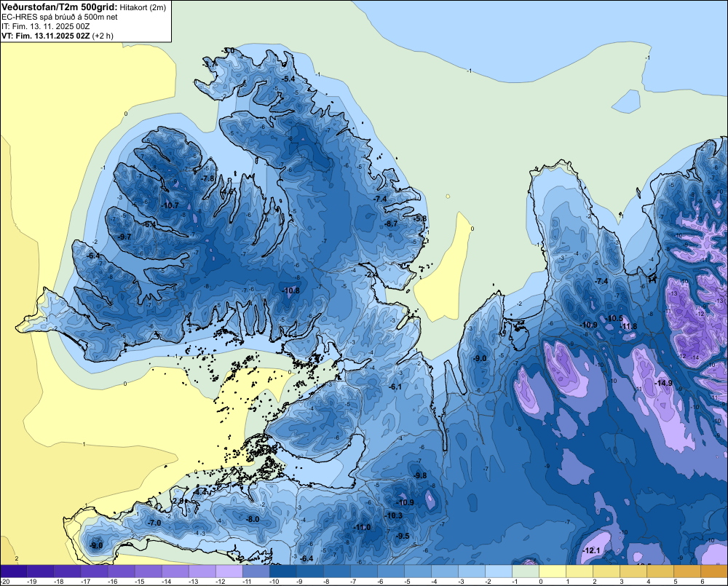Click the '-4' legend scale label
728x586 pixels.
point(435,582)
